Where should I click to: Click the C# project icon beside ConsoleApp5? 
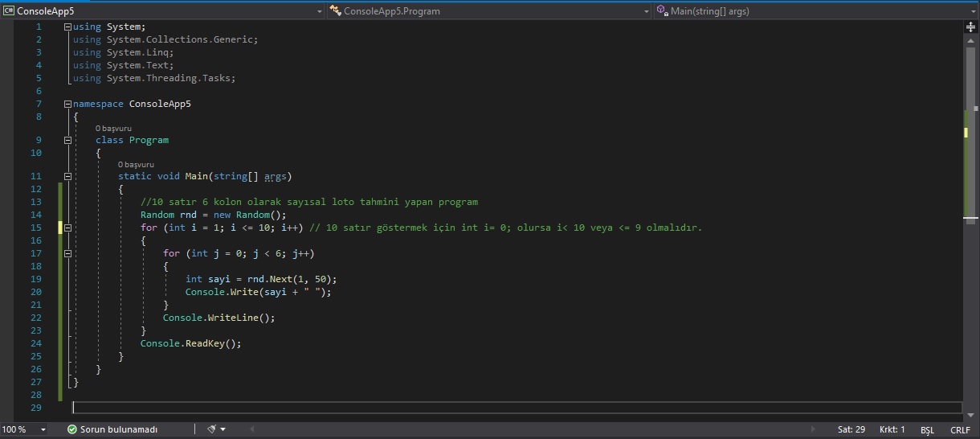(x=9, y=11)
